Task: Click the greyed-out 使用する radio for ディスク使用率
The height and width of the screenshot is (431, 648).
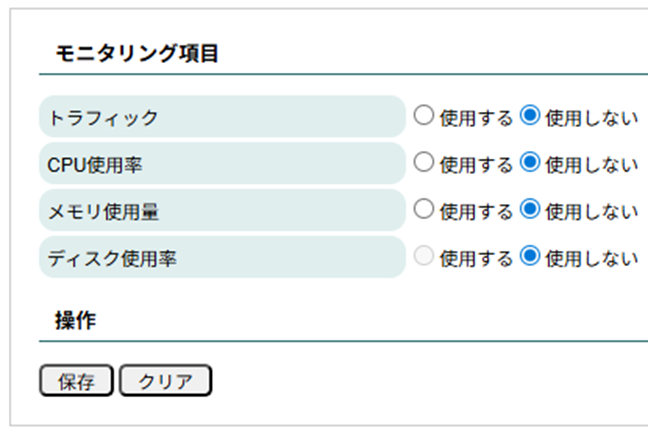Action: coord(424,256)
